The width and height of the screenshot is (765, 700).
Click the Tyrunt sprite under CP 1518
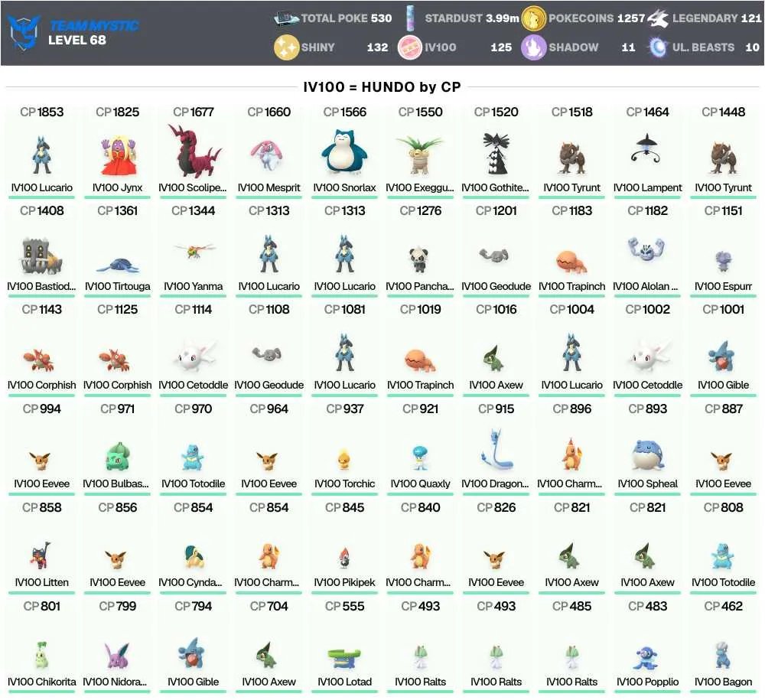point(571,158)
